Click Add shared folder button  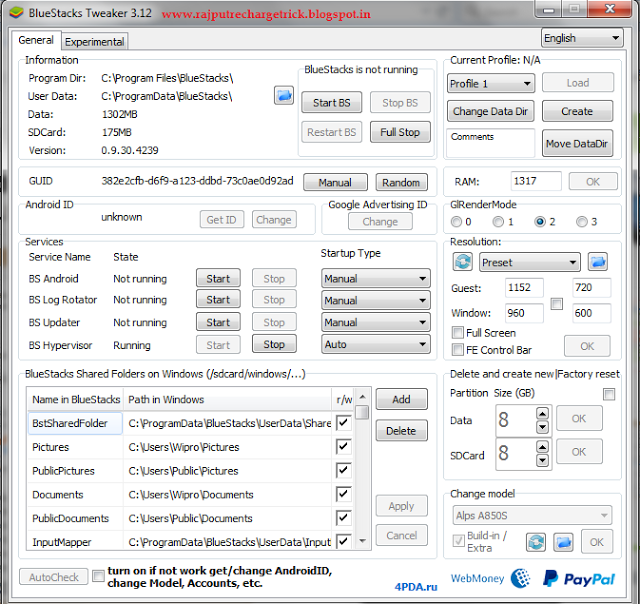[402, 399]
